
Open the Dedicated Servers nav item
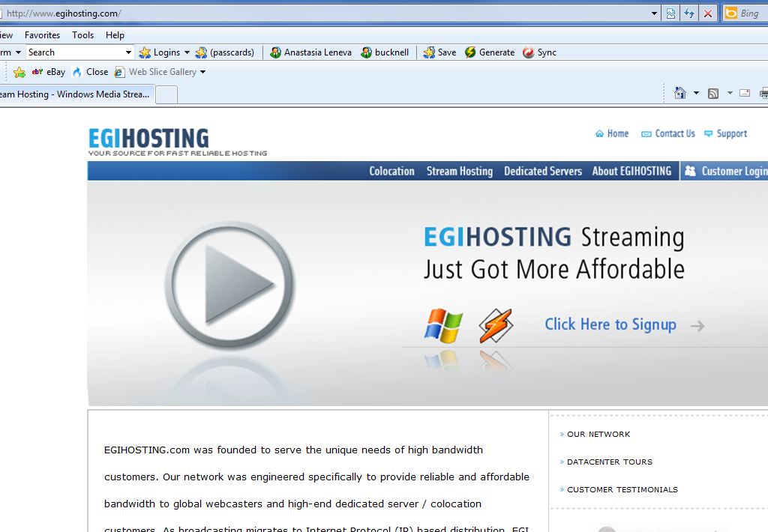(543, 172)
